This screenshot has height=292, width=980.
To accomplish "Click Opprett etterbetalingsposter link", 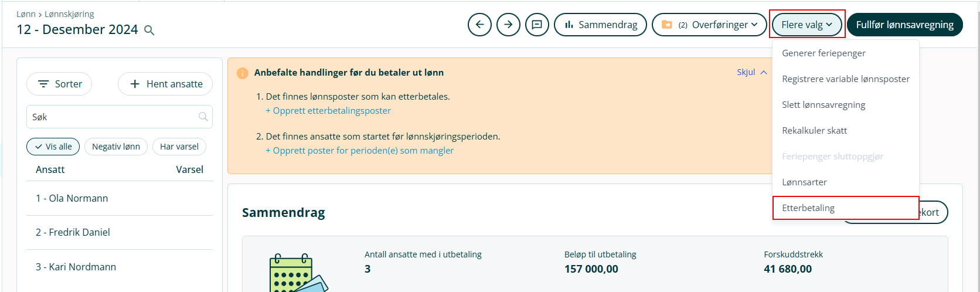I will tap(328, 111).
